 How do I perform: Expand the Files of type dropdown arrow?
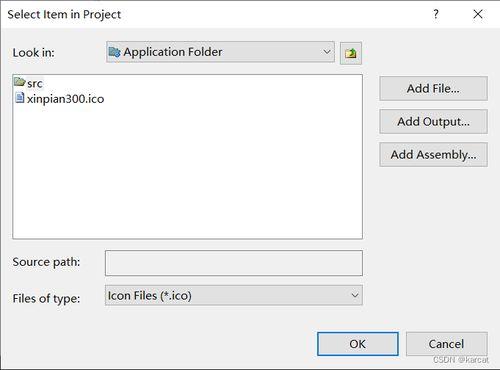355,295
